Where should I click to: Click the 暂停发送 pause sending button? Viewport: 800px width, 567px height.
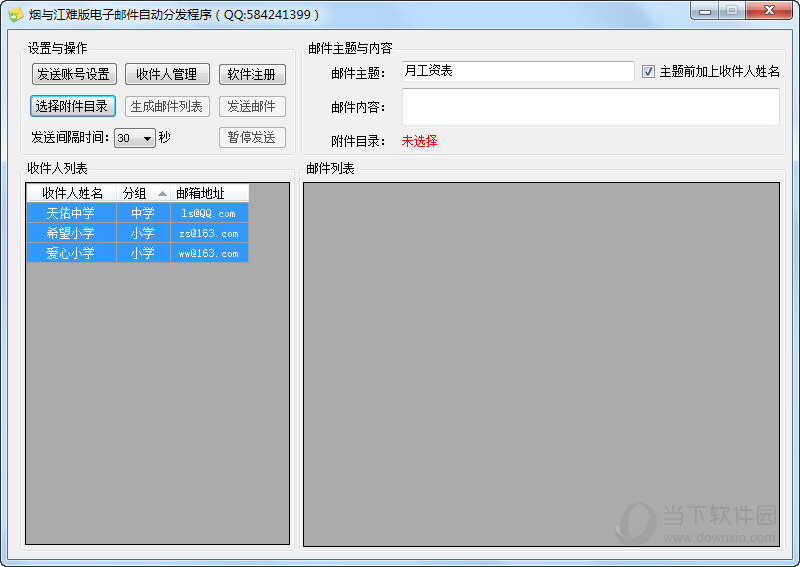pos(252,137)
